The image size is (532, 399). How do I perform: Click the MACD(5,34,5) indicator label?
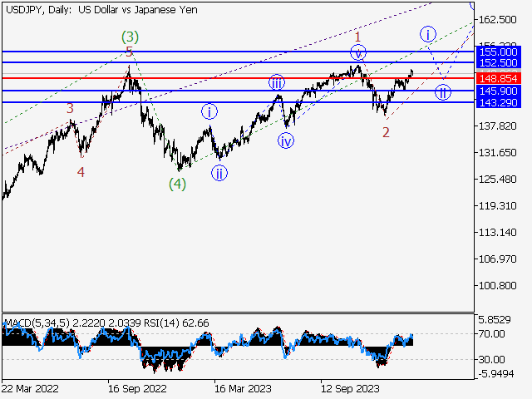pyautogui.click(x=37, y=323)
